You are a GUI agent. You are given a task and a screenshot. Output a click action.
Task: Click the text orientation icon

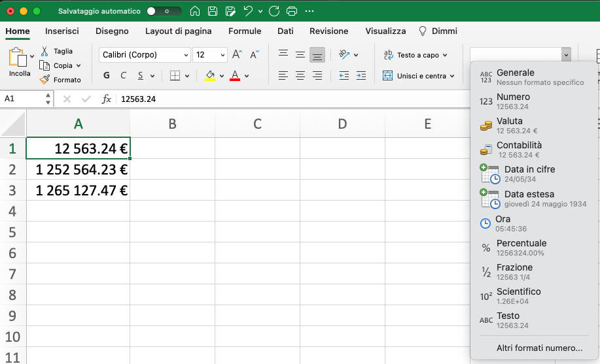tap(344, 55)
